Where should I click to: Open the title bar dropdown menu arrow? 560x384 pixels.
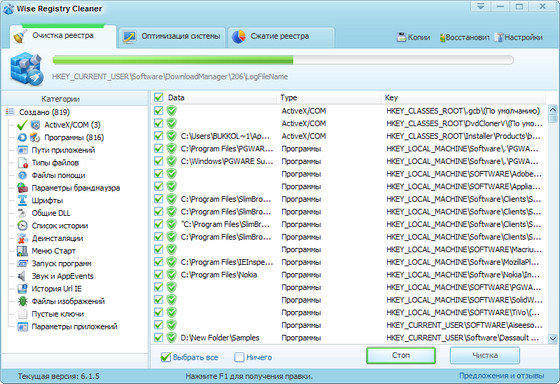coord(481,6)
